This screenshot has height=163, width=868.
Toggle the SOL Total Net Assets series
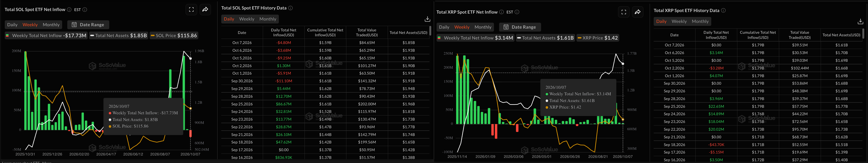click(119, 36)
